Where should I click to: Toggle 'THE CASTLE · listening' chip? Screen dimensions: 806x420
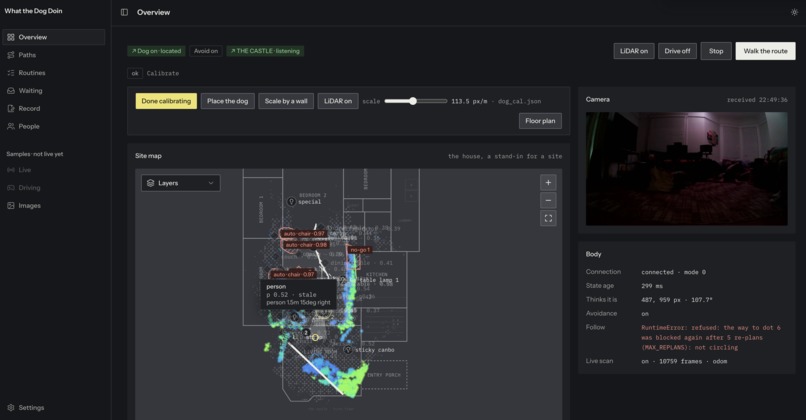click(265, 51)
